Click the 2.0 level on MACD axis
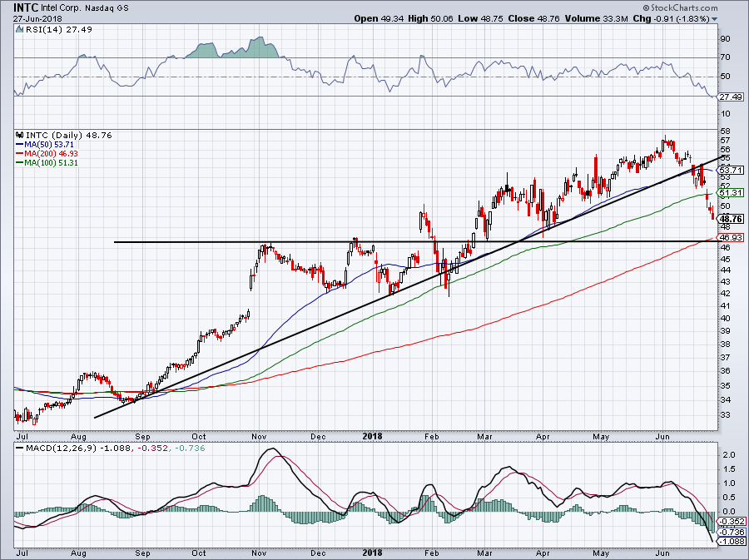This screenshot has width=749, height=560. (x=729, y=455)
